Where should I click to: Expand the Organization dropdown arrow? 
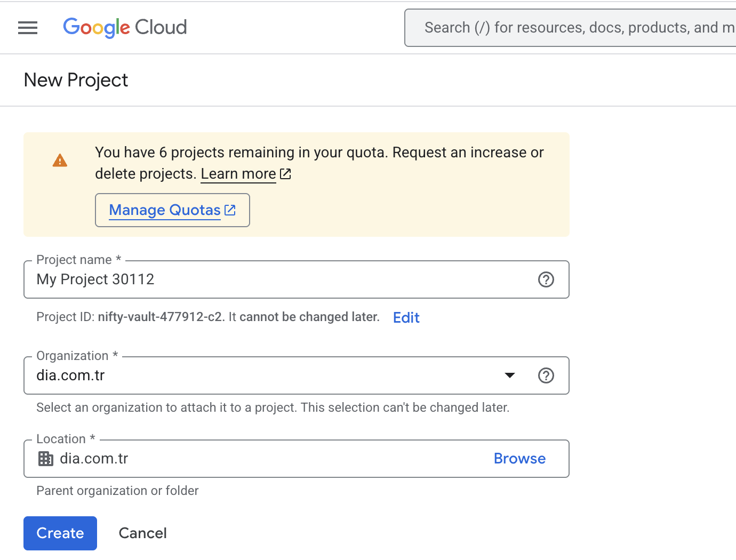pyautogui.click(x=510, y=375)
